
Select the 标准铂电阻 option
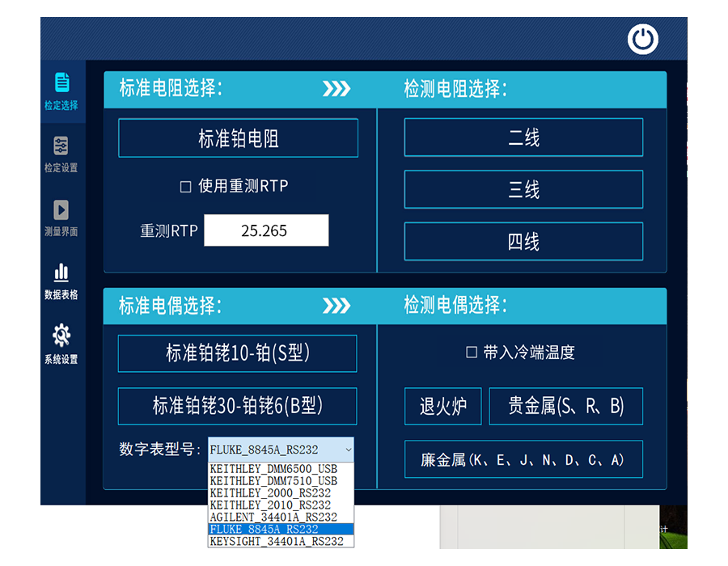pyautogui.click(x=238, y=137)
